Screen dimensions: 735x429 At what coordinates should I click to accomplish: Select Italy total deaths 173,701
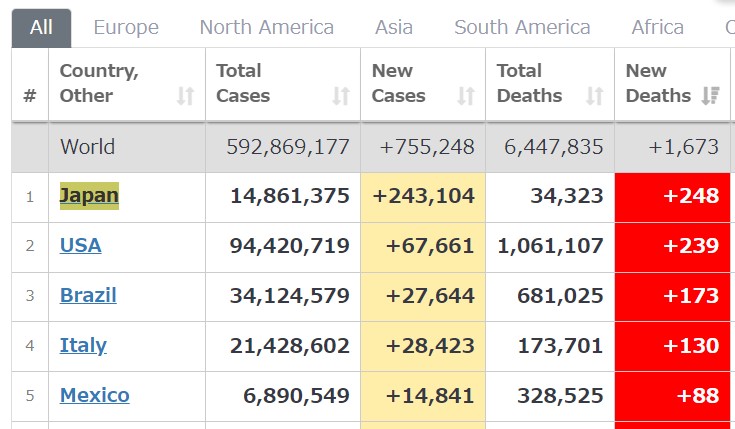tap(561, 346)
